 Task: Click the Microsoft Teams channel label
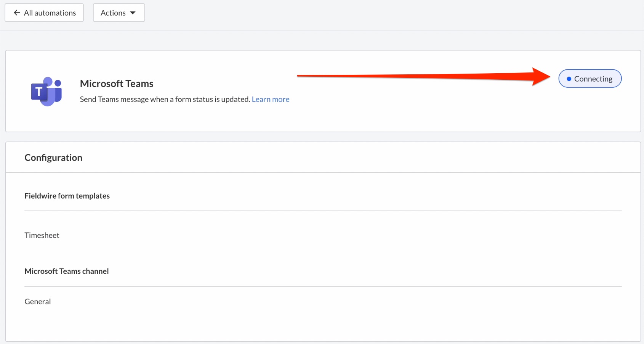click(x=67, y=271)
